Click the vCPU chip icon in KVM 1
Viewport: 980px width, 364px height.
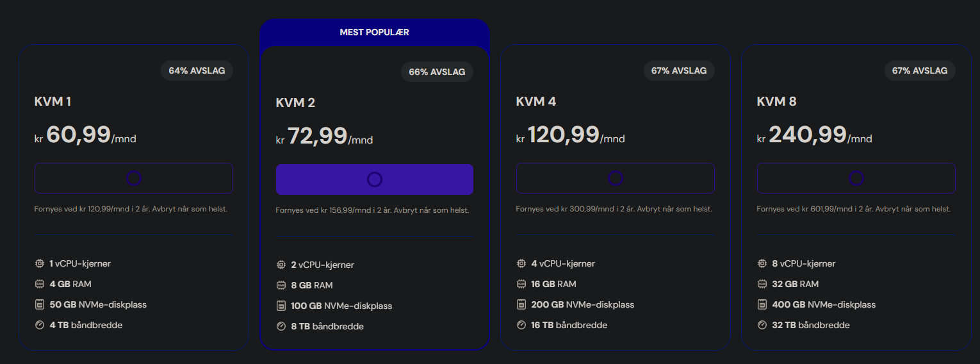click(x=39, y=263)
